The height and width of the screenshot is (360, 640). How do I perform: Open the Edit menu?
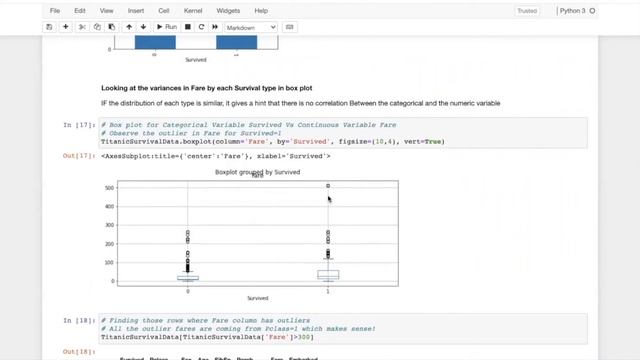pos(80,11)
